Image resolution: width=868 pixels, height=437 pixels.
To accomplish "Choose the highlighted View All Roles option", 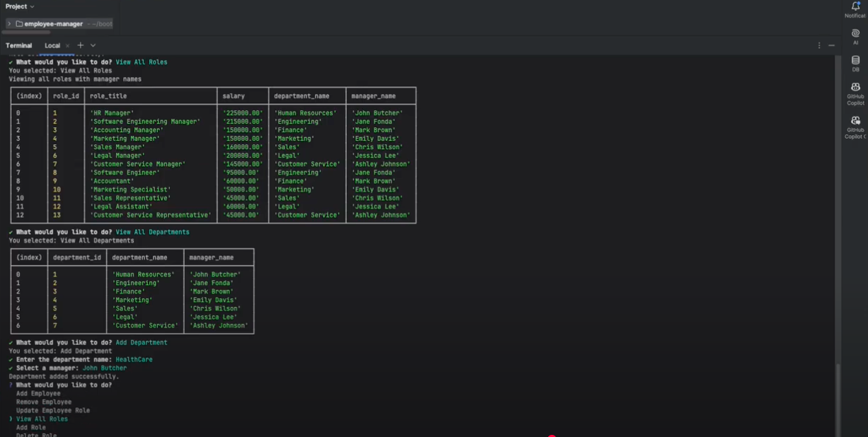I will tap(42, 419).
